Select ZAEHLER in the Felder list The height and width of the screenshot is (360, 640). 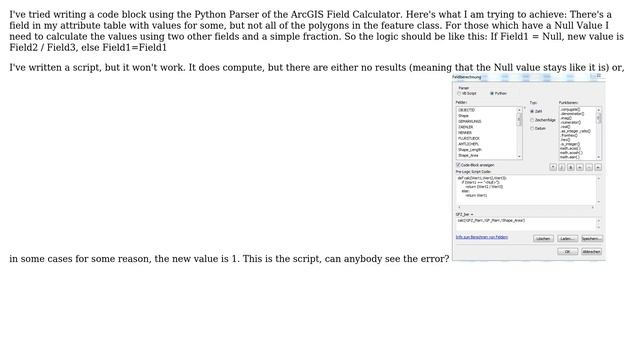(466, 127)
